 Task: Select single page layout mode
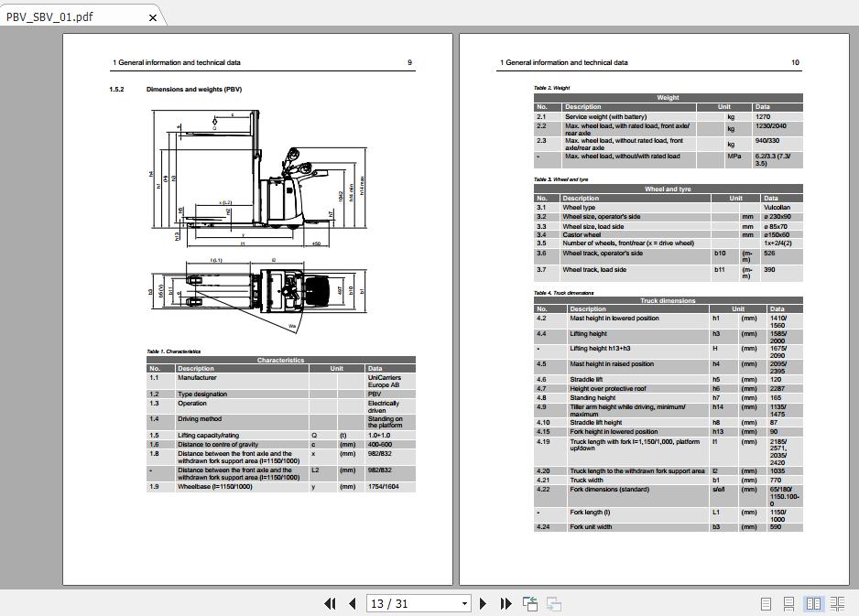766,604
